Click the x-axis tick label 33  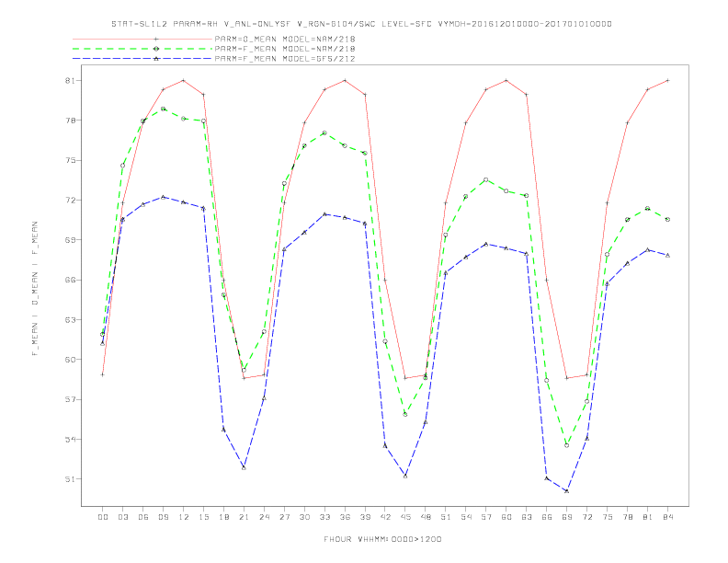point(324,517)
